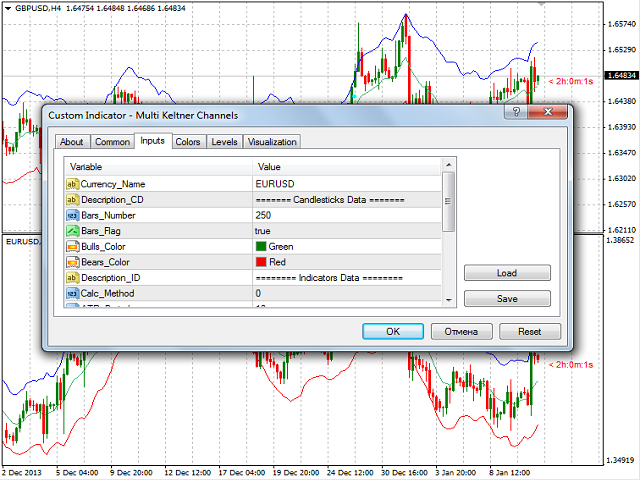Click the inputs list scrollbar thumb
This screenshot has height=480, width=640.
449,202
